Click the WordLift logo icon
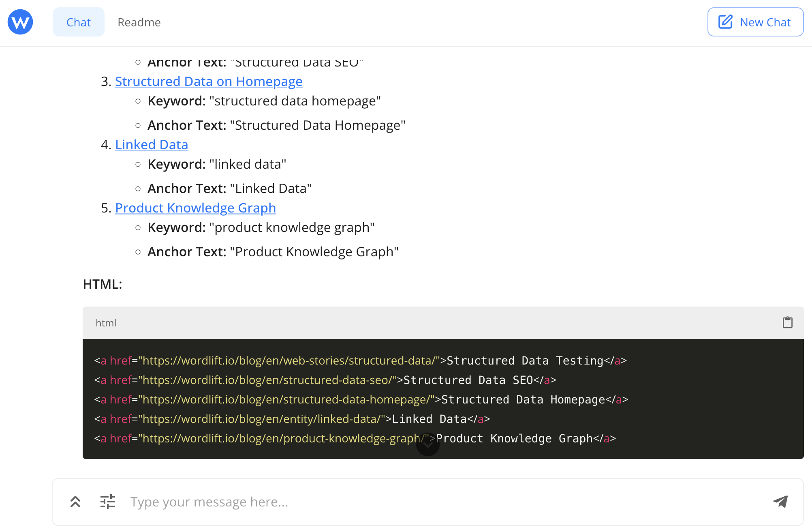Screen dimensions: 812x532 20,22
